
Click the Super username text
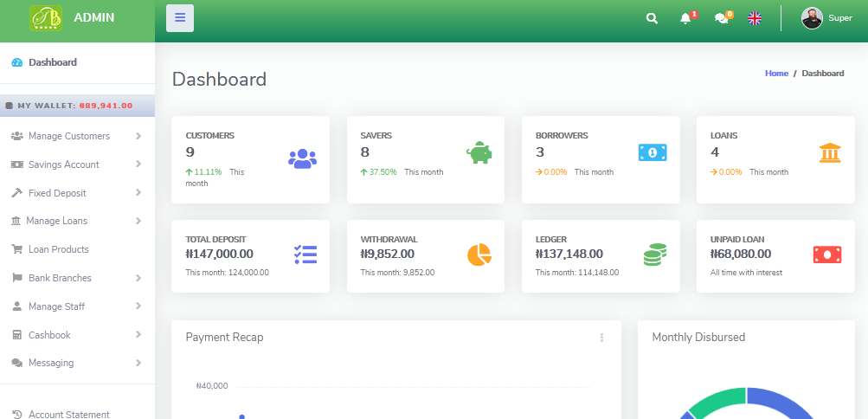(x=839, y=18)
